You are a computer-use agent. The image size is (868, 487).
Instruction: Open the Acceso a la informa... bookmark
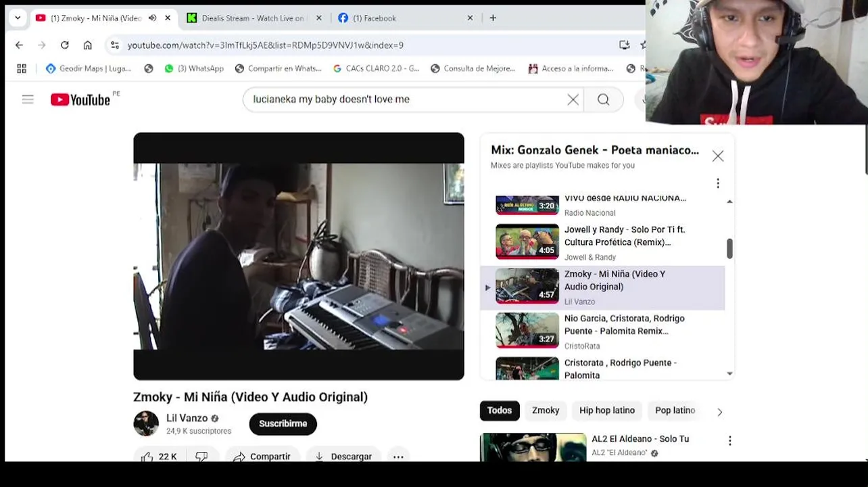[571, 68]
